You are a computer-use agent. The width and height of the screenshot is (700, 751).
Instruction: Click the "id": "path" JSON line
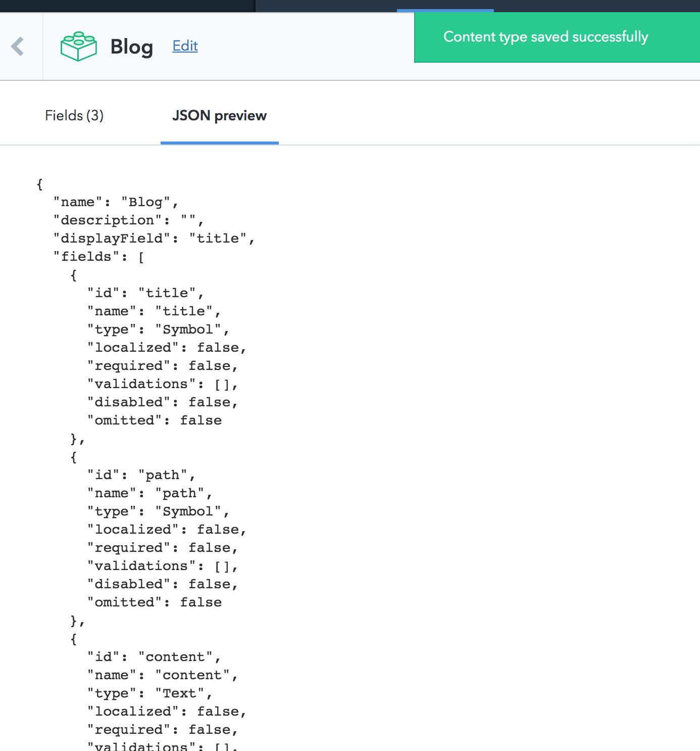click(141, 475)
